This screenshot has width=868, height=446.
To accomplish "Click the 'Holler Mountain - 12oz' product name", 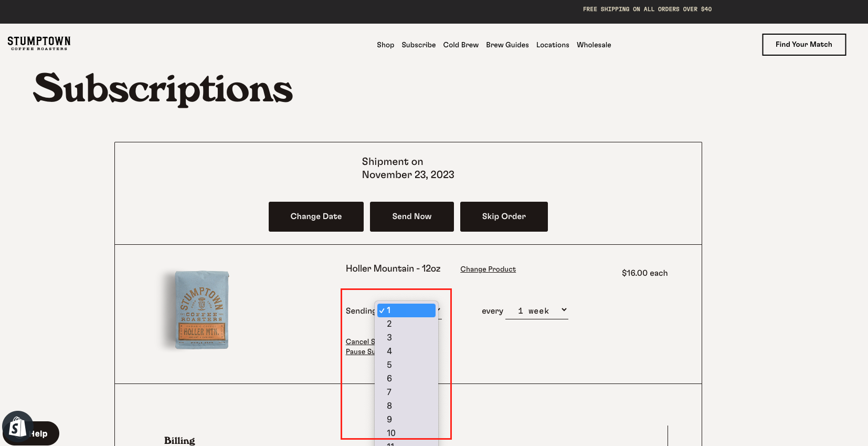I will point(393,268).
